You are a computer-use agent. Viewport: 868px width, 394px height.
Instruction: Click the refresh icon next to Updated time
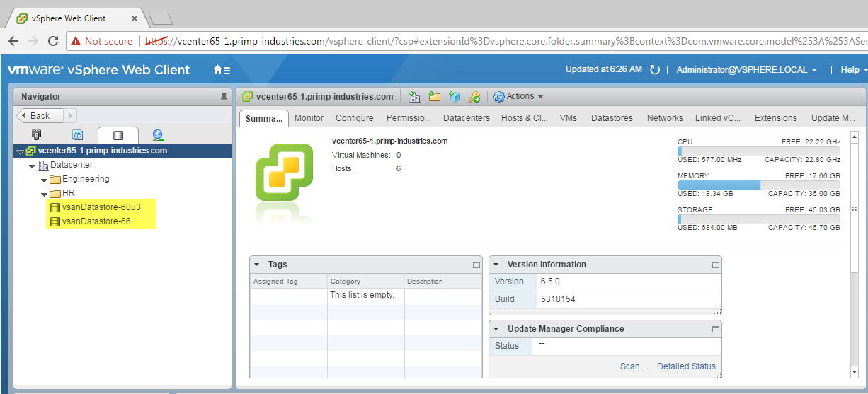[655, 70]
